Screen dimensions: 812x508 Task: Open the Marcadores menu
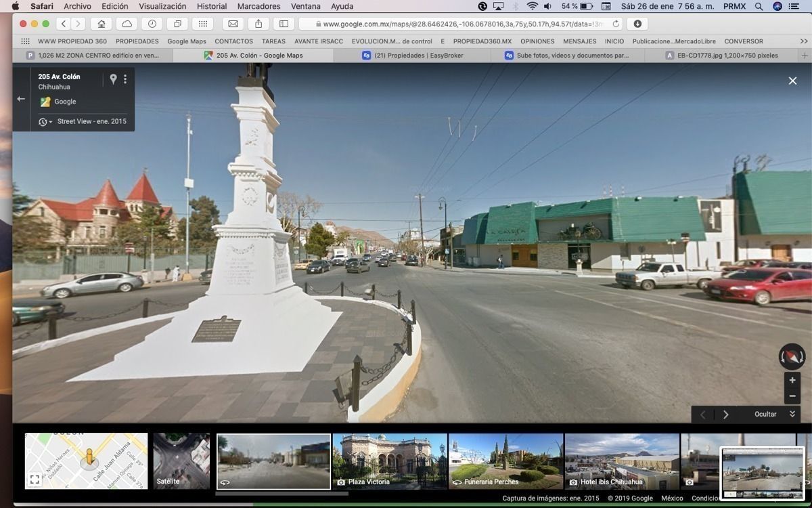tap(258, 6)
